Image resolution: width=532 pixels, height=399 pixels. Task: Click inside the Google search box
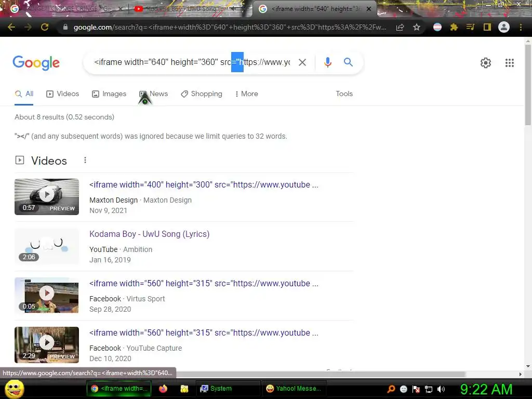(192, 62)
